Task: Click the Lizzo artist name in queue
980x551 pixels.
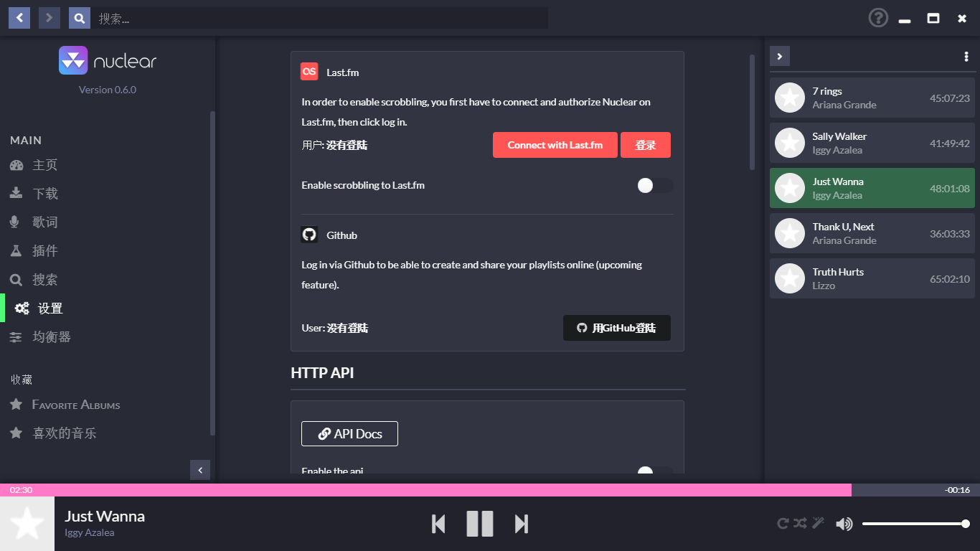Action: click(x=824, y=286)
